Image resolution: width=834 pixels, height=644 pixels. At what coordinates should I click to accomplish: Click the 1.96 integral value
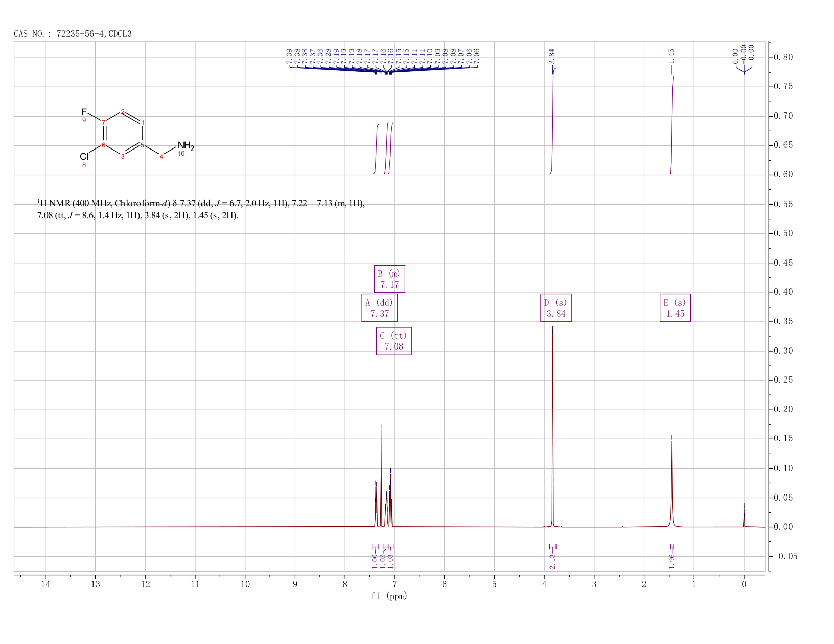click(x=672, y=562)
